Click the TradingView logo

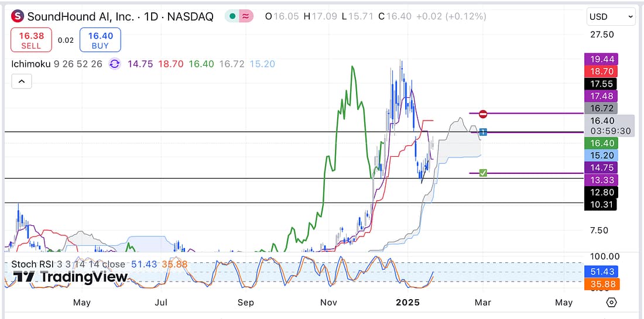[70, 277]
